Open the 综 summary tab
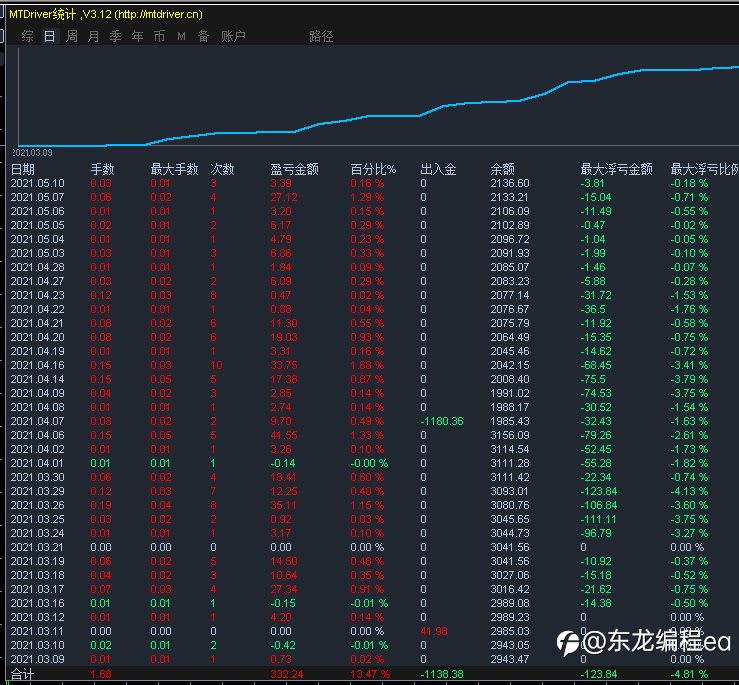This screenshot has height=685, width=739. [28, 36]
